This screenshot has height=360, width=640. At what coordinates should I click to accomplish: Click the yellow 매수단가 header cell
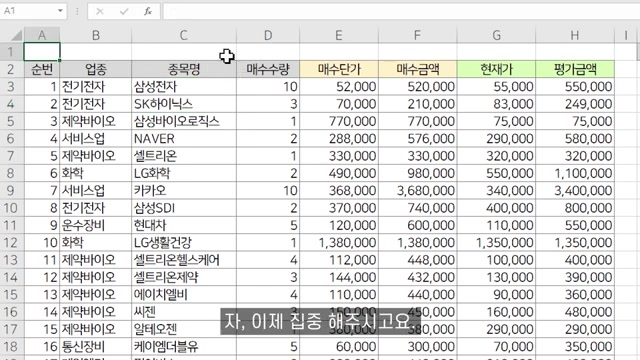[339, 69]
